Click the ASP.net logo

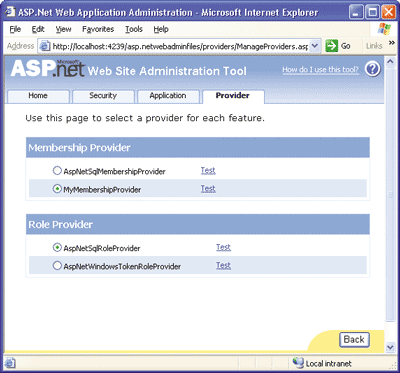click(48, 68)
